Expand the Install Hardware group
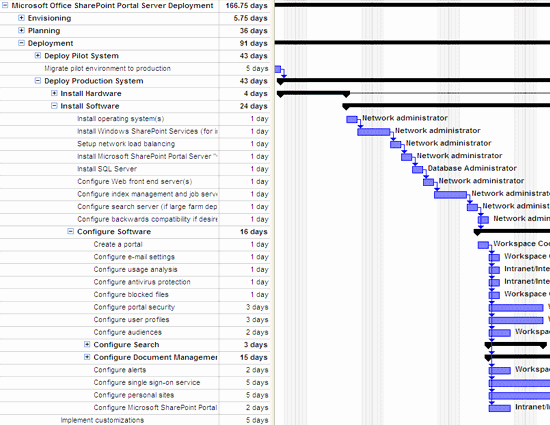 pyautogui.click(x=54, y=93)
